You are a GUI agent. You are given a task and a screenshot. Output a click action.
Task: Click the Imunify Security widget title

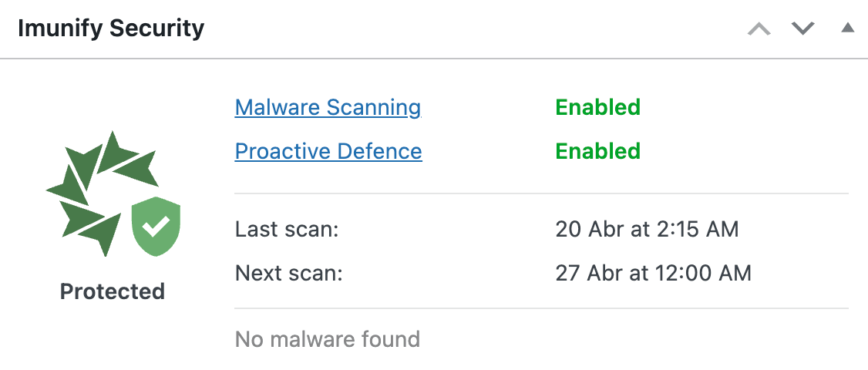111,29
